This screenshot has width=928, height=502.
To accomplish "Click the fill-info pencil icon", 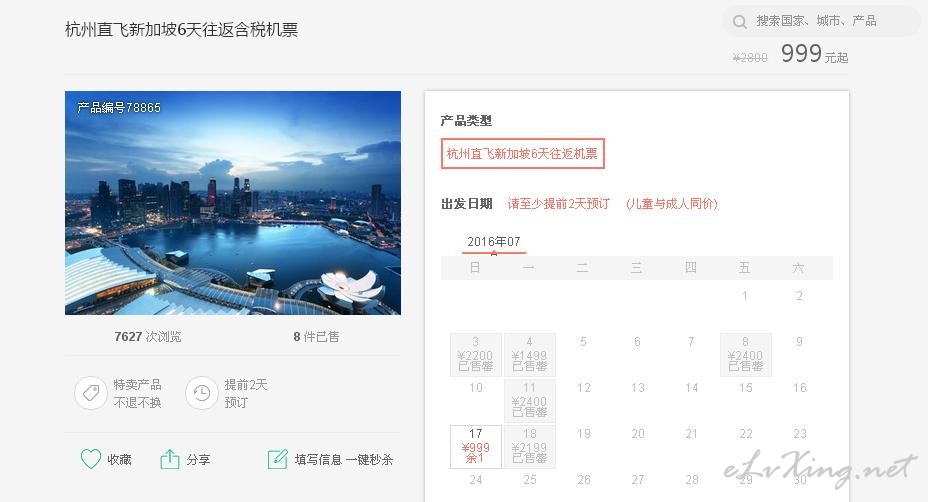I will 278,459.
